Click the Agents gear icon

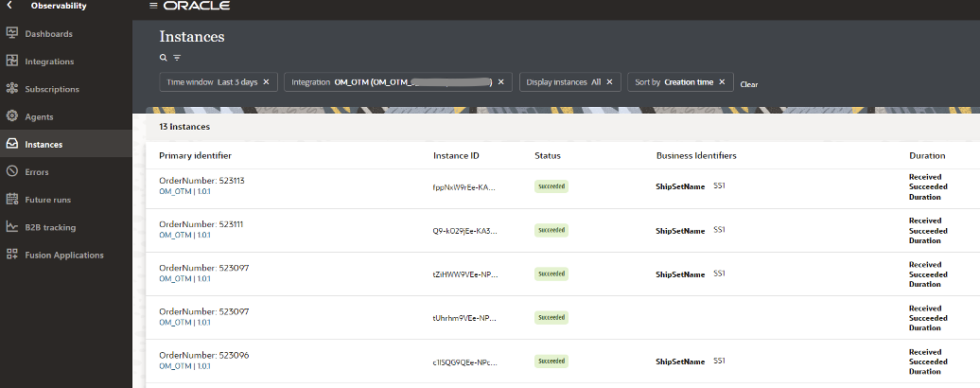tap(12, 116)
